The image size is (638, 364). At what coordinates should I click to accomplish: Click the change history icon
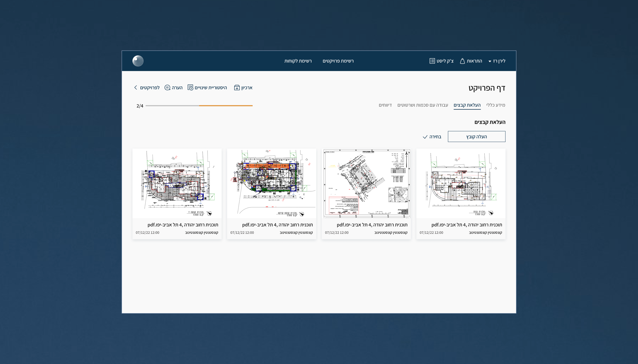point(190,88)
